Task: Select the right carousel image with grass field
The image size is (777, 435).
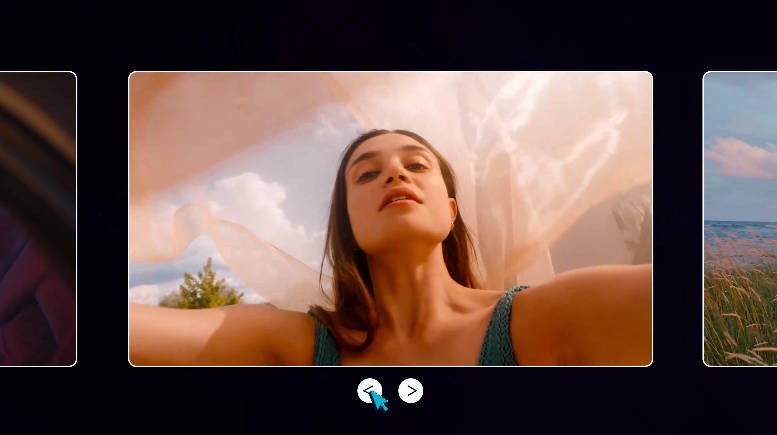Action: tap(740, 218)
